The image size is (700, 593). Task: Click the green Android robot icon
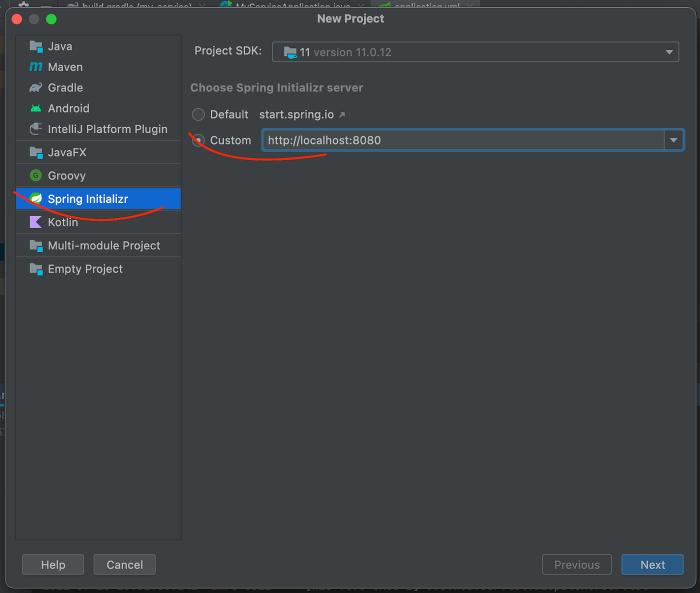[x=36, y=108]
